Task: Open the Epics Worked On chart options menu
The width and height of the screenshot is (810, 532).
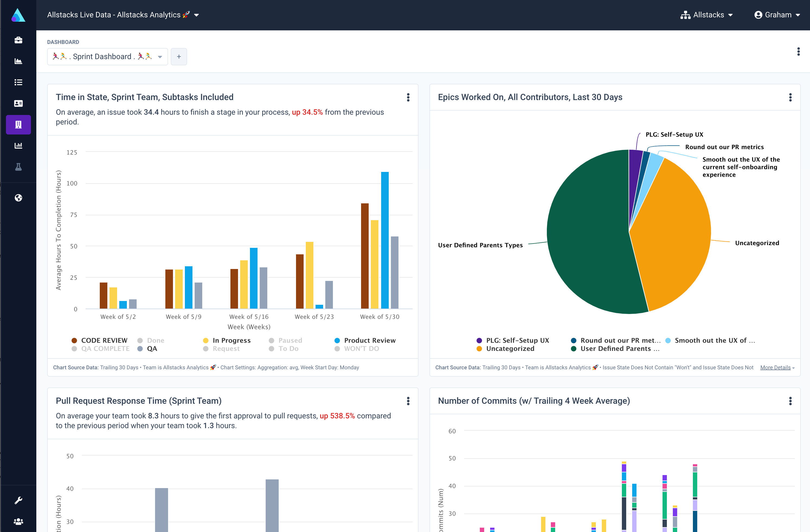Action: tap(790, 98)
